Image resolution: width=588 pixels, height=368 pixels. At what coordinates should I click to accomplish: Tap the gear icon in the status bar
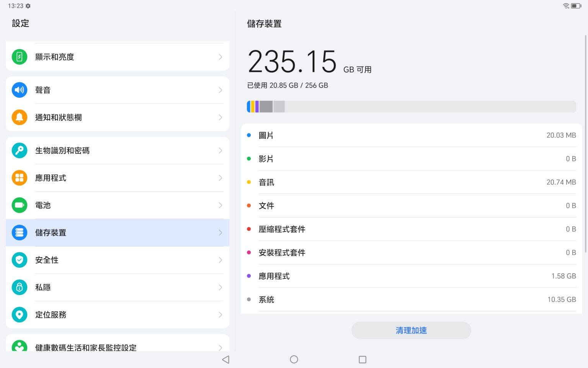click(28, 6)
